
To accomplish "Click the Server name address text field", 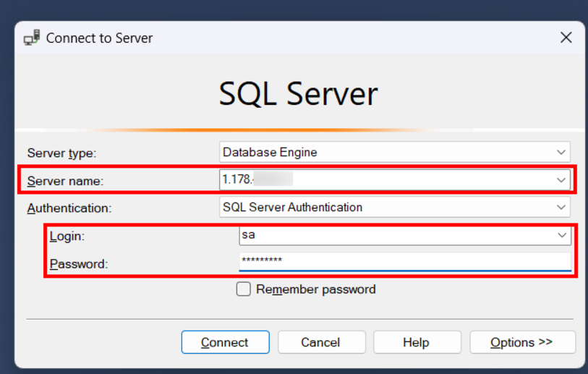I will (383, 180).
